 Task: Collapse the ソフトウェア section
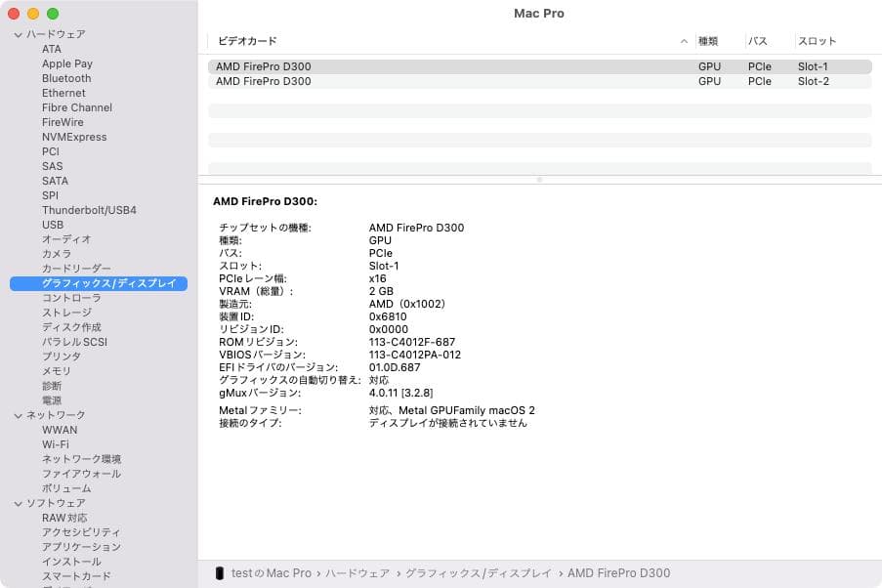[x=17, y=502]
